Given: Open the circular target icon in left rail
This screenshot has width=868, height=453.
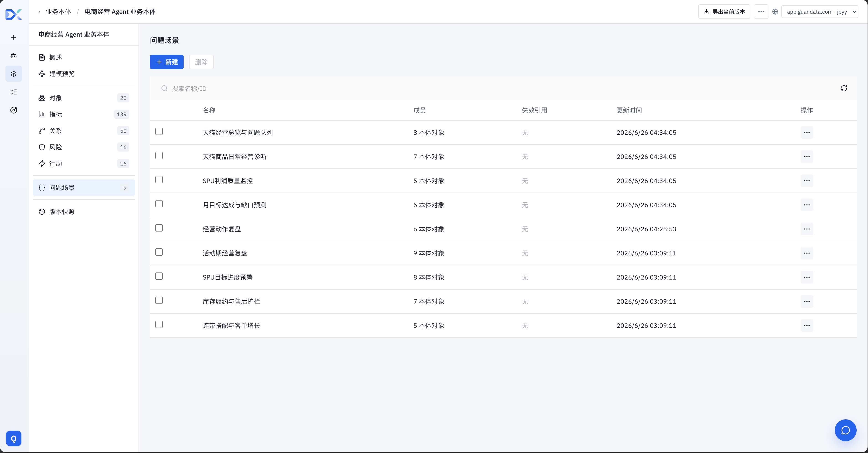Looking at the screenshot, I should 13,110.
